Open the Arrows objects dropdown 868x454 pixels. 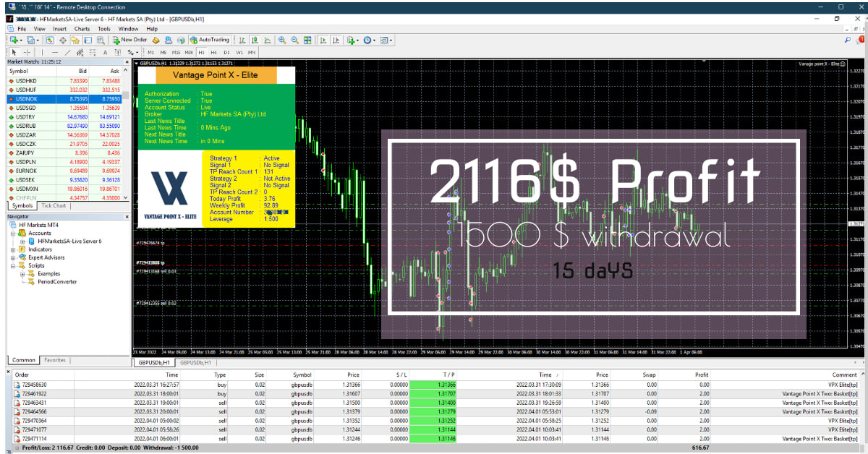[x=137, y=52]
